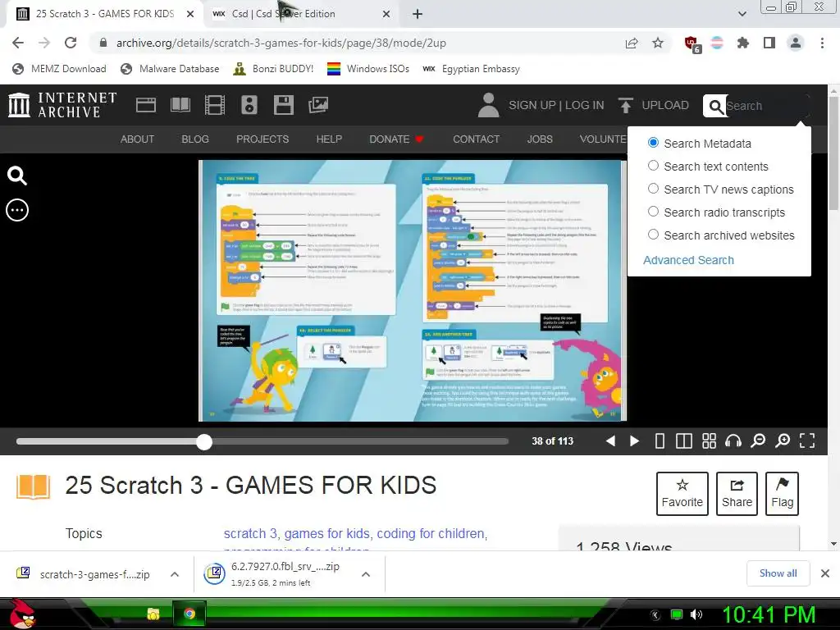Viewport: 840px width, 630px height.
Task: Switch to one-page view
Action: click(x=660, y=441)
